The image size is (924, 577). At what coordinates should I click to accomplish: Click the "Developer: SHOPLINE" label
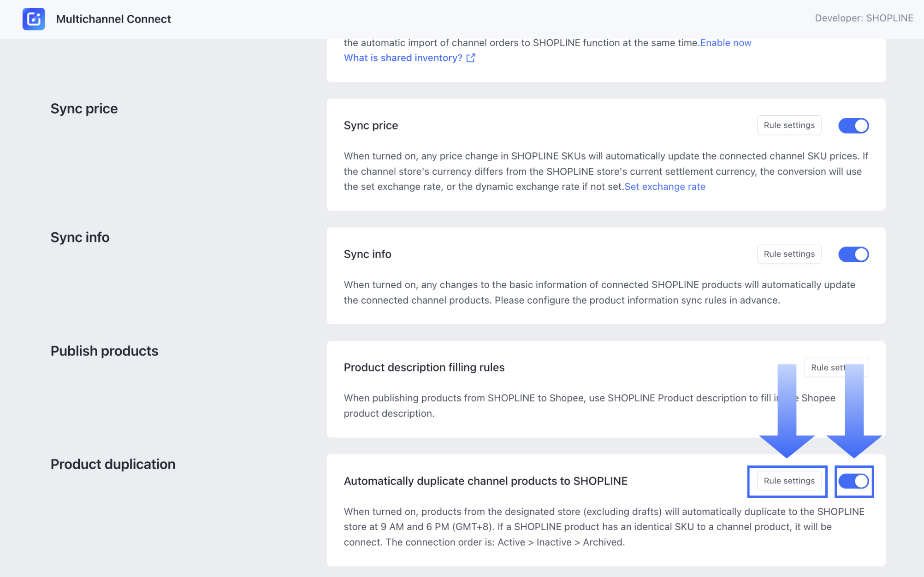coord(864,18)
